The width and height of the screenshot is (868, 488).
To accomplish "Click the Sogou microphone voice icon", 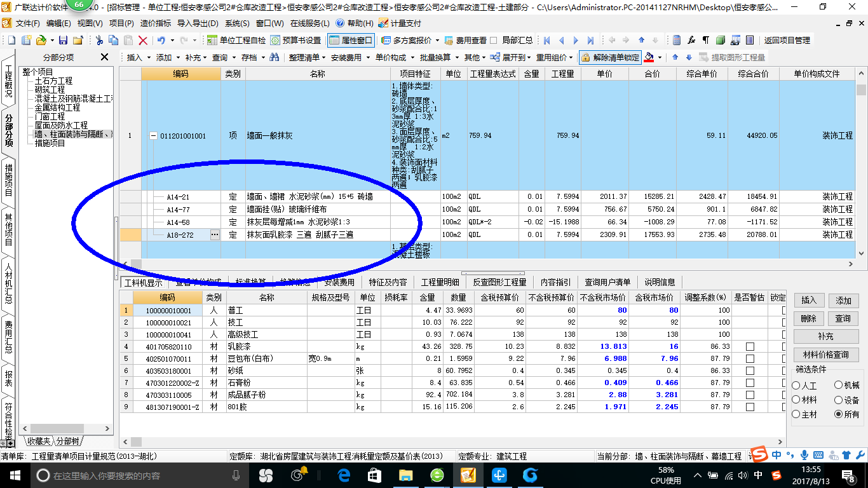I will [804, 455].
